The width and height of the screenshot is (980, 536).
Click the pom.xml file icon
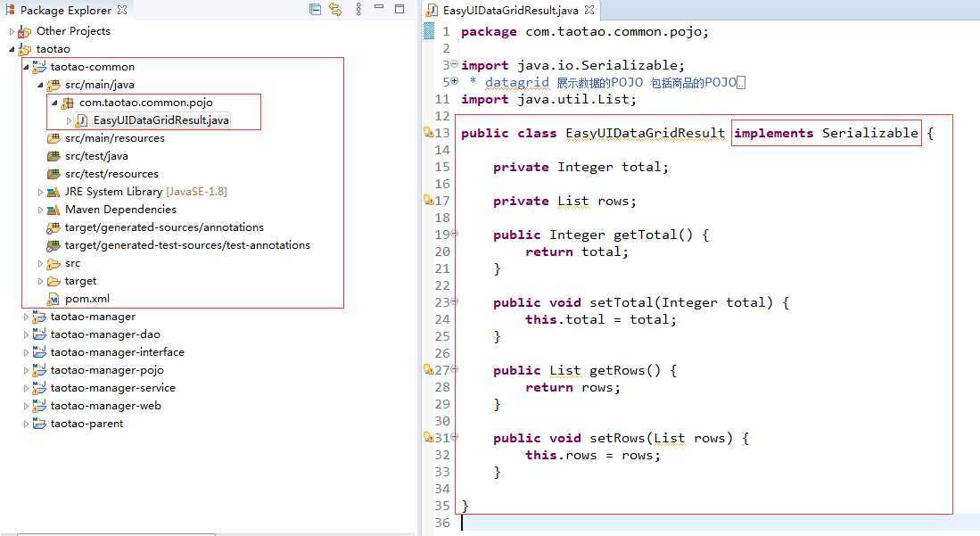tap(54, 299)
